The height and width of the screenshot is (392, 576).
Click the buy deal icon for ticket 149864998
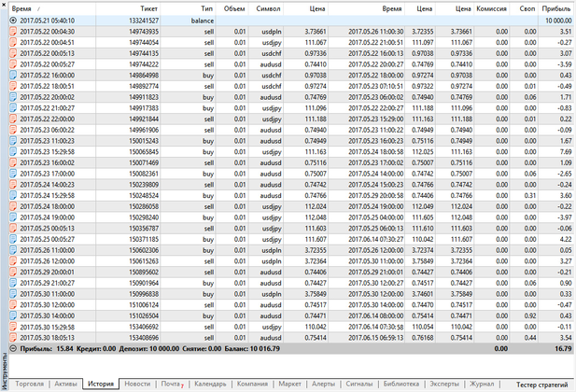click(x=13, y=75)
